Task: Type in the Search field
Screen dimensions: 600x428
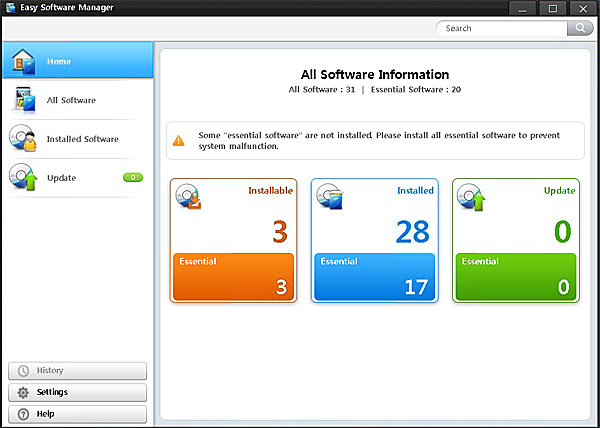Action: pyautogui.click(x=500, y=29)
